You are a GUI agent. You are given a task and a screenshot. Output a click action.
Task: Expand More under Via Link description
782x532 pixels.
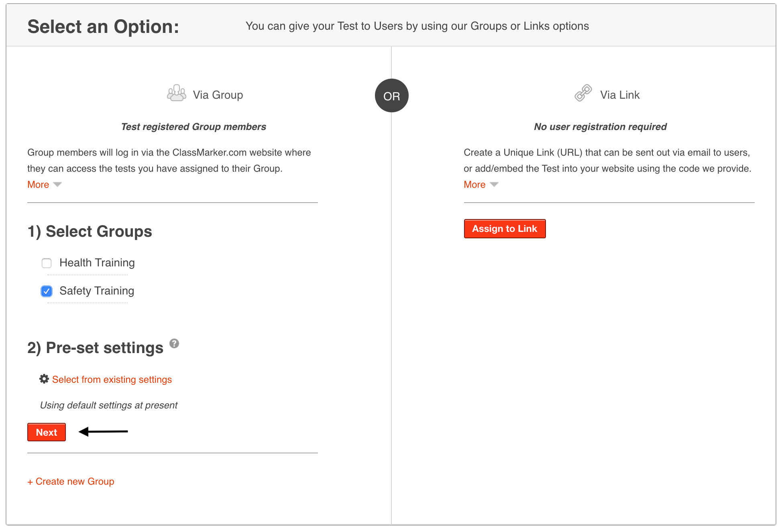pyautogui.click(x=474, y=185)
